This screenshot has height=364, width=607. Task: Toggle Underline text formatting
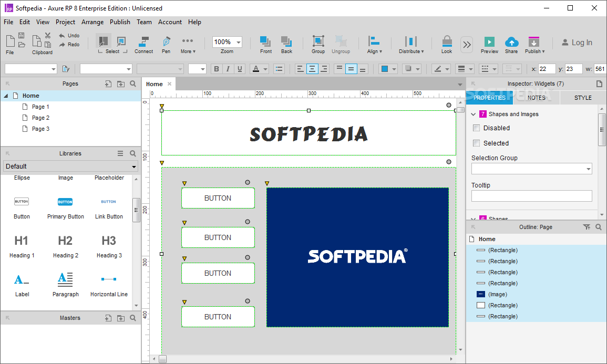240,69
